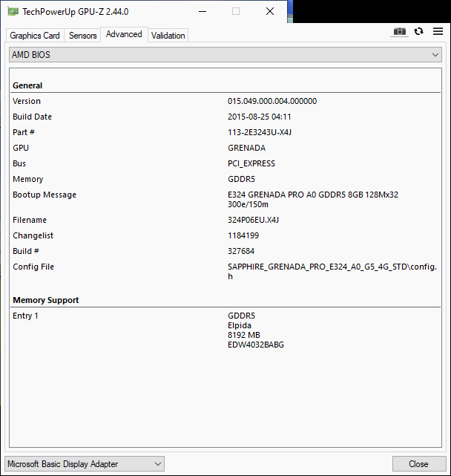Switch to the Graphics Card tab
The width and height of the screenshot is (451, 476).
click(35, 36)
